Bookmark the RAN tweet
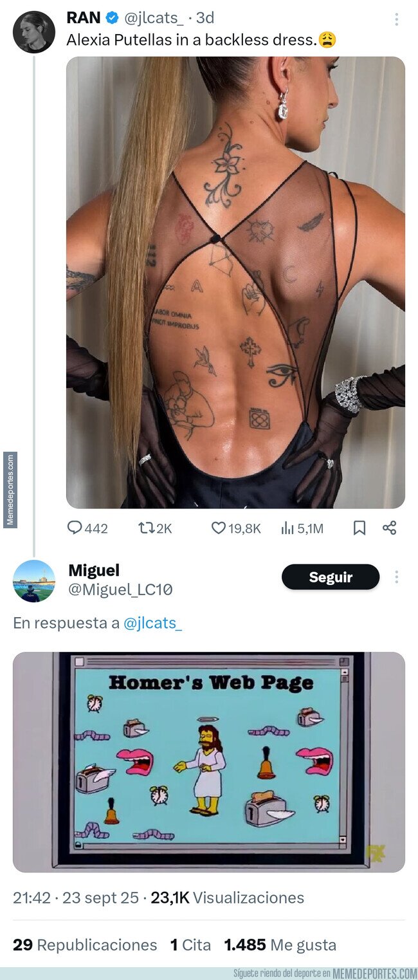Image resolution: width=418 pixels, height=980 pixels. coord(359,528)
